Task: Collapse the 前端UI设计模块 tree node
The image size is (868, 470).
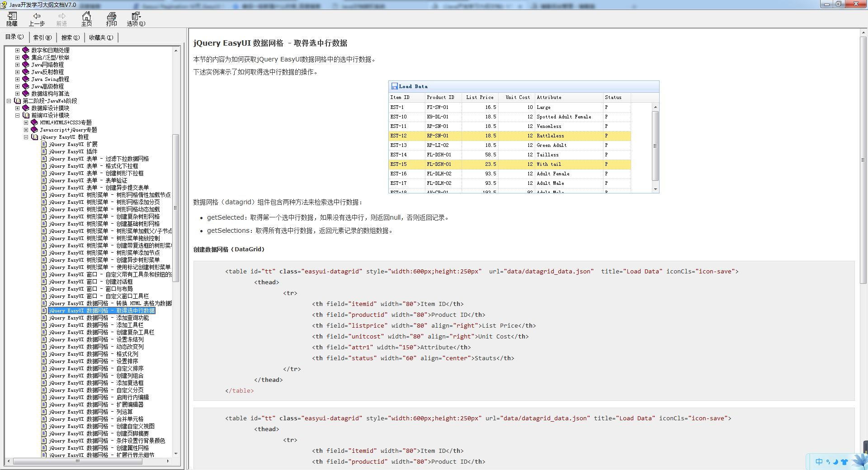Action: pyautogui.click(x=17, y=115)
